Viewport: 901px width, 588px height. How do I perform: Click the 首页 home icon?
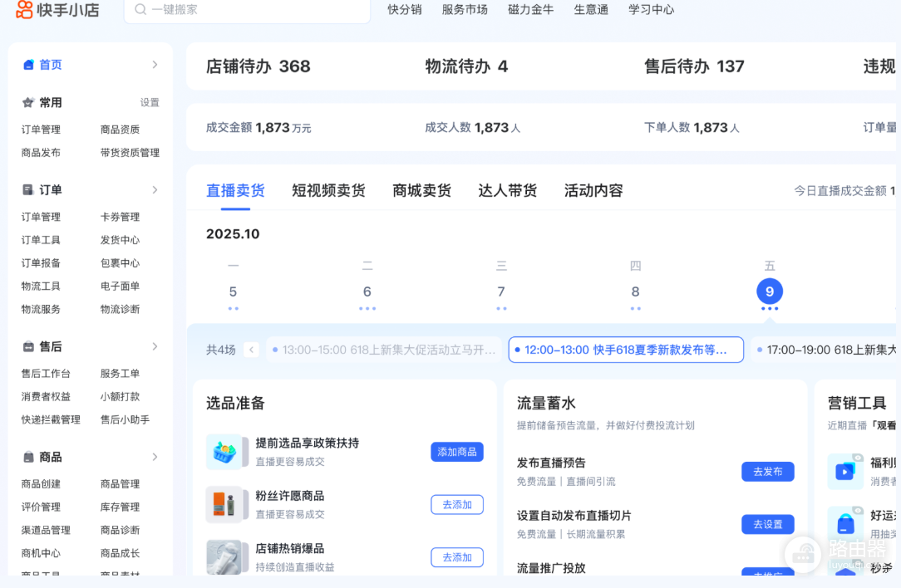coord(28,65)
